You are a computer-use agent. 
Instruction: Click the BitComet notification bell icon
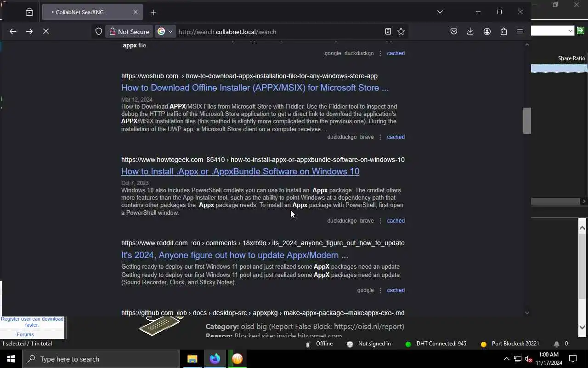point(556,344)
